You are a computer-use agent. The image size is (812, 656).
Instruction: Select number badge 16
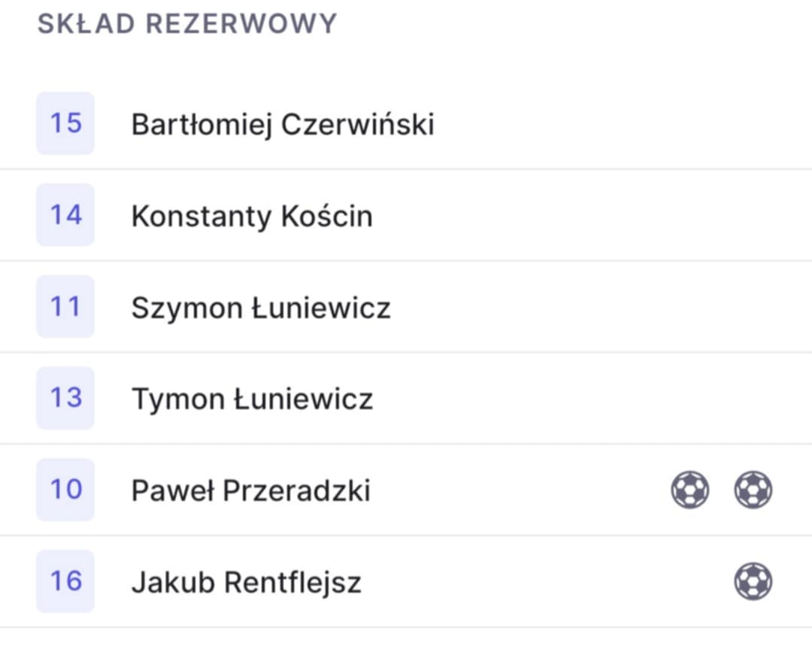(65, 581)
